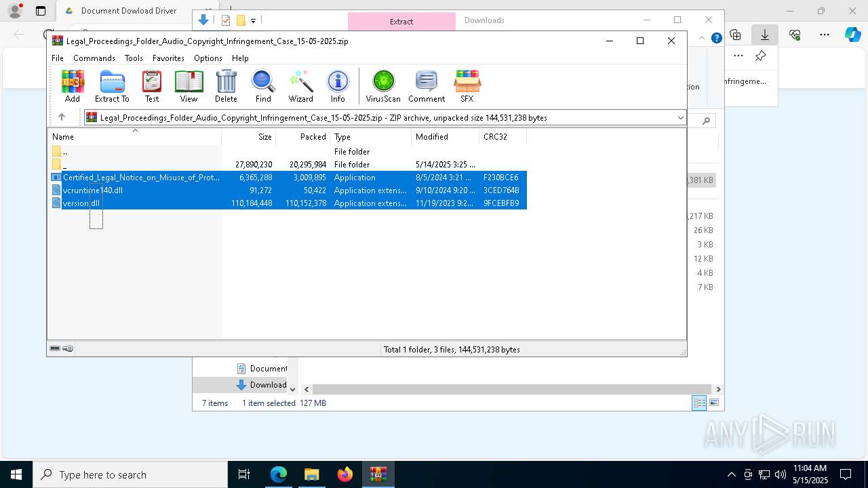Click Explorer quick access down-arrow icon
The width and height of the screenshot is (868, 488).
203,20
